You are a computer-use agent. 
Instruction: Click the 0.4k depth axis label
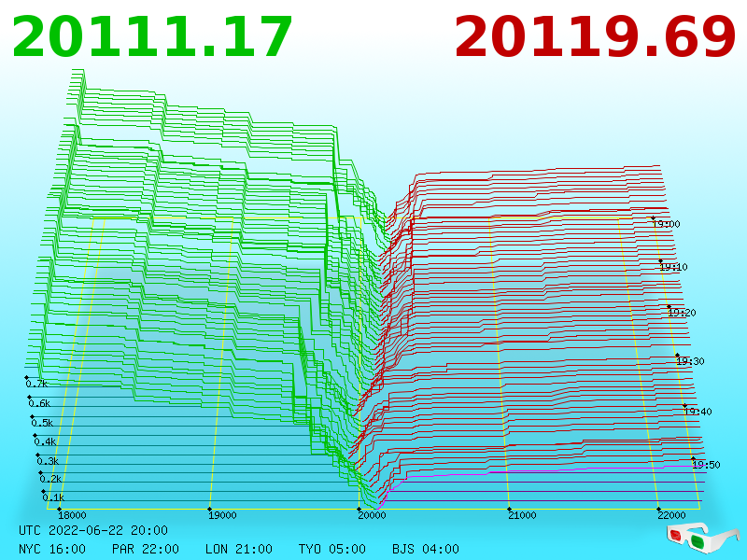(45, 441)
